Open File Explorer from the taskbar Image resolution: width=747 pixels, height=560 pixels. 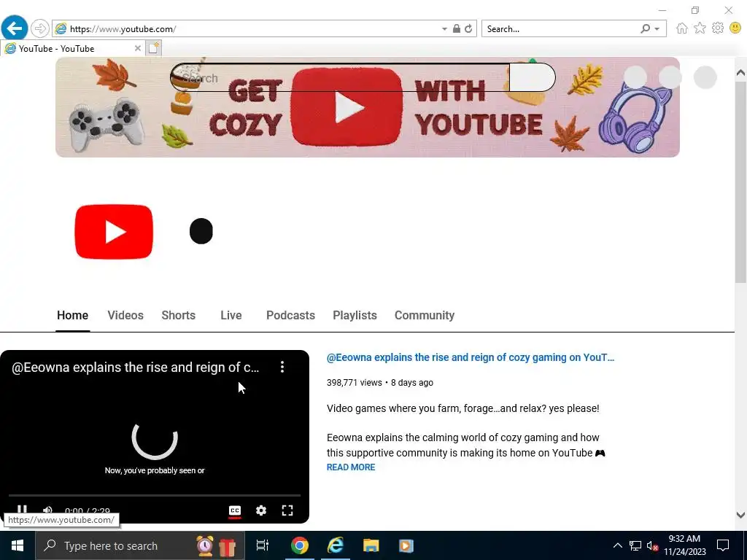371,545
